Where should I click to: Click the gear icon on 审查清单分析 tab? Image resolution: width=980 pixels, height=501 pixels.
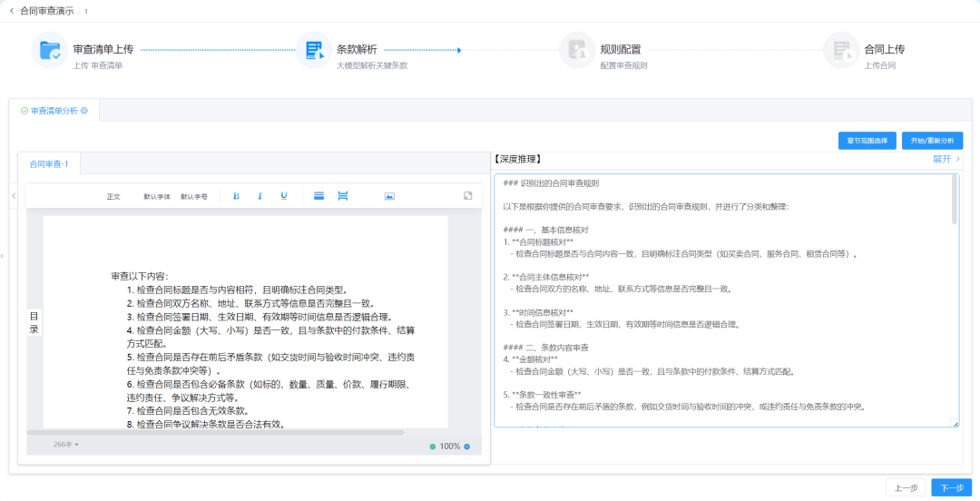pyautogui.click(x=84, y=111)
